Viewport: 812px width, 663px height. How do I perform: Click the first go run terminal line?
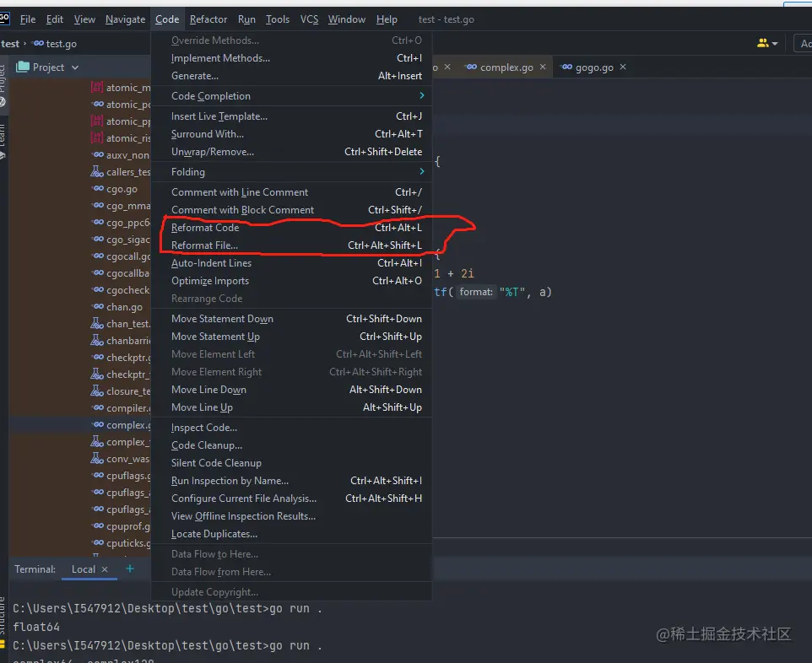(167, 609)
